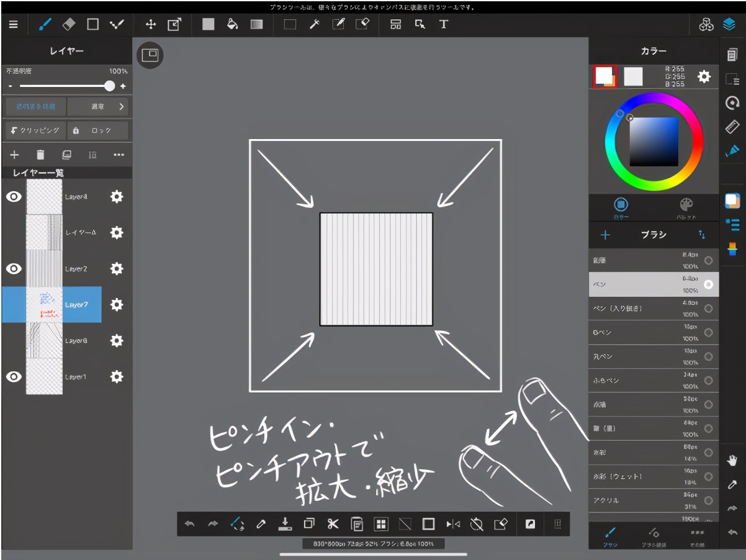Choose the Text tool (T icon)
The width and height of the screenshot is (746, 560).
click(x=443, y=24)
